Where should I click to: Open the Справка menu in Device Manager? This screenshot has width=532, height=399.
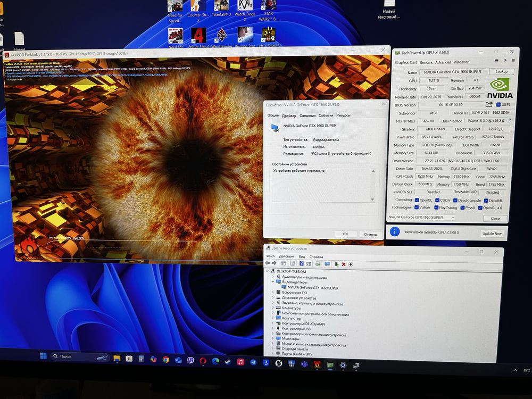pyautogui.click(x=316, y=257)
